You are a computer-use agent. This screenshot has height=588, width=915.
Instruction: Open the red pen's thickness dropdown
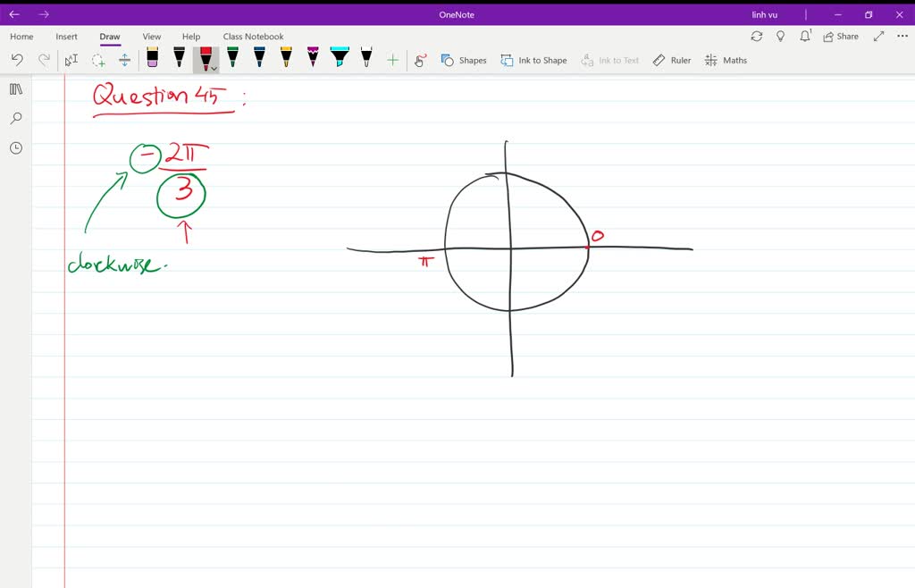point(212,66)
